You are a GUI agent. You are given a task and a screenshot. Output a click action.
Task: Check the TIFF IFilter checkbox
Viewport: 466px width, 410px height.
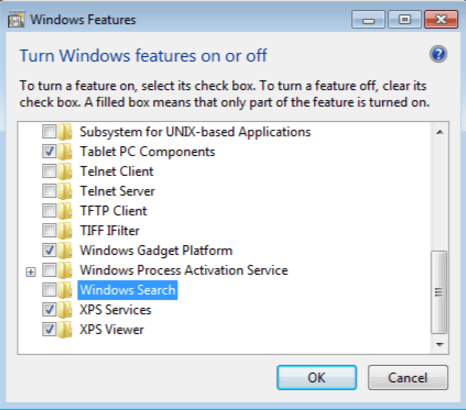tap(49, 230)
